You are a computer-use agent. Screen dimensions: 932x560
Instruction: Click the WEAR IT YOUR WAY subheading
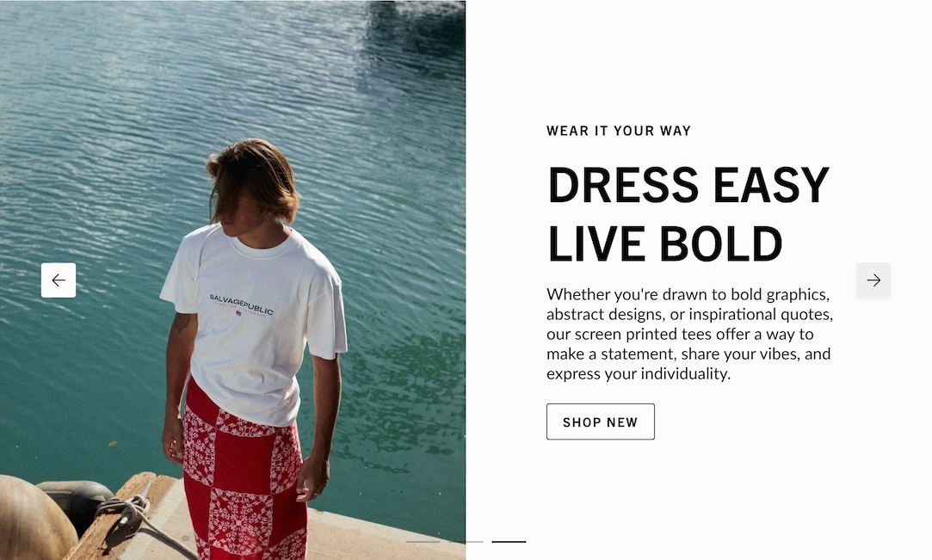click(x=619, y=131)
